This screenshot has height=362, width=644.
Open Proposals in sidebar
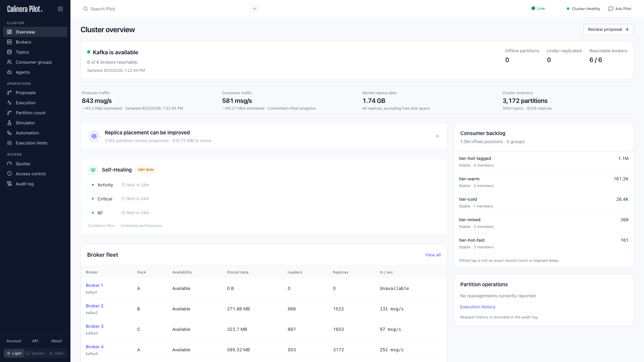[35, 93]
